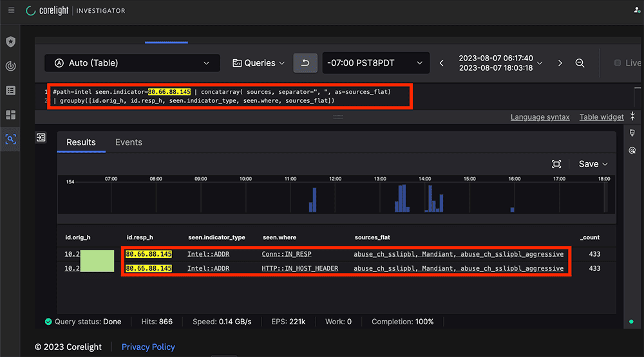Viewport: 644px width, 357px height.
Task: Click the zoom out time range icon
Action: click(580, 63)
